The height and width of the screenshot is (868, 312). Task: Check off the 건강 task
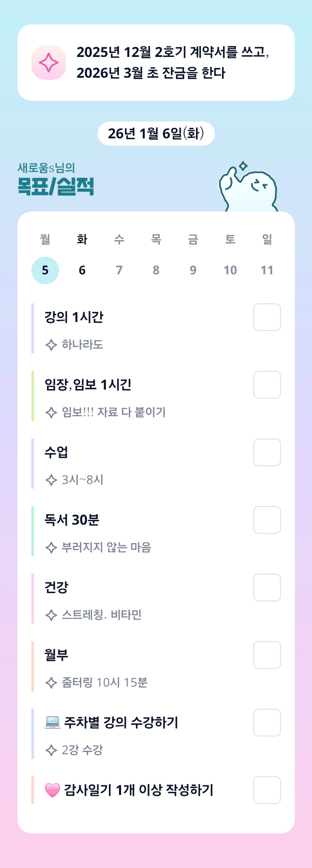pyautogui.click(x=267, y=587)
